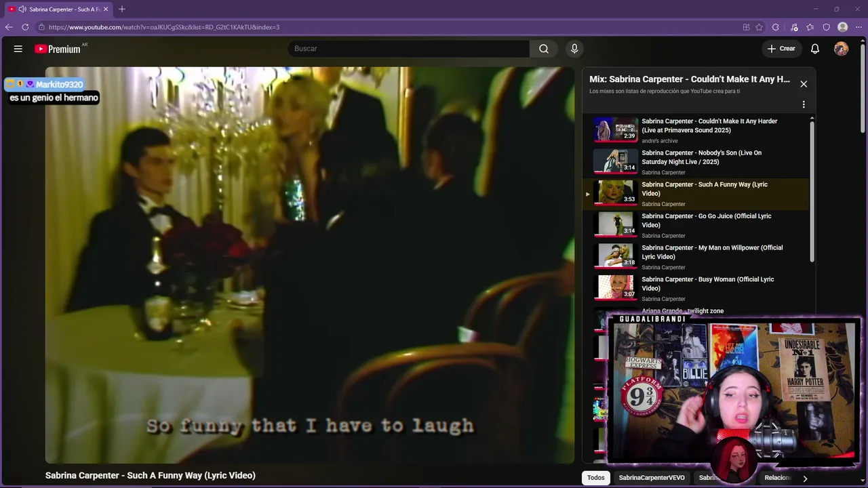Screen dimensions: 868x488
Task: Open YouTube notifications bell
Action: tap(815, 49)
